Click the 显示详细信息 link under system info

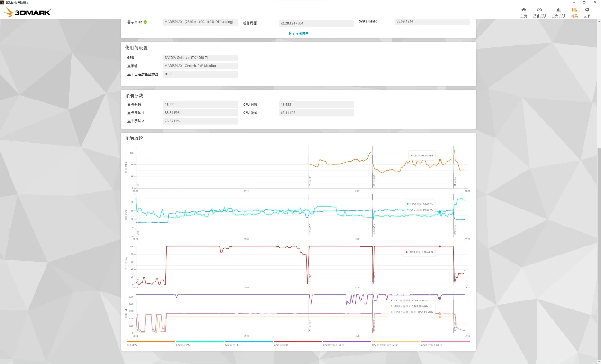point(299,33)
